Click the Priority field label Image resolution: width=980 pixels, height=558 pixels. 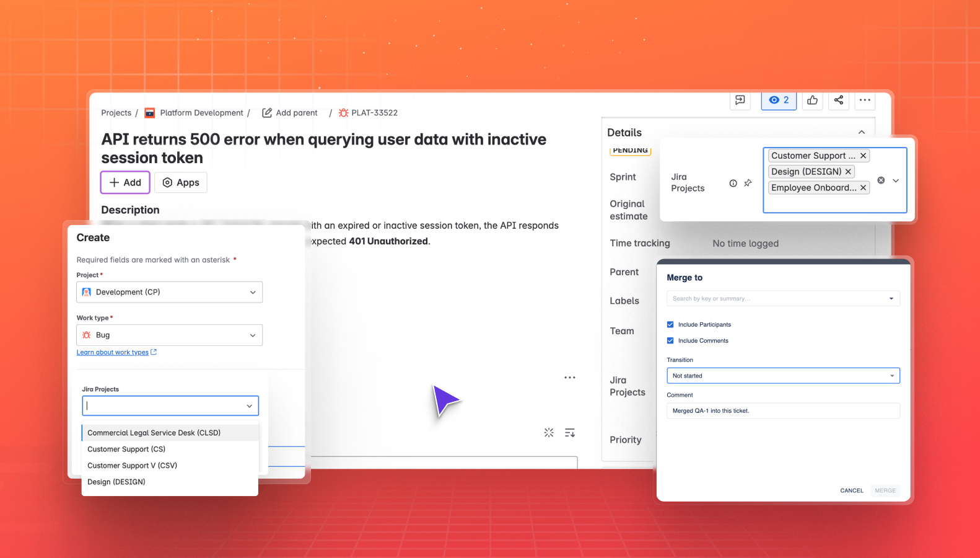(626, 440)
